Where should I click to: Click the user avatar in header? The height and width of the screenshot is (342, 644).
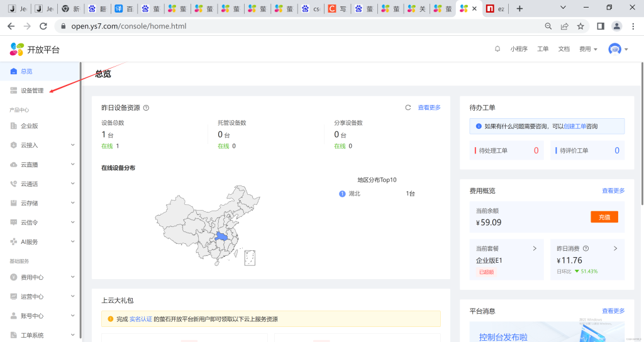614,49
